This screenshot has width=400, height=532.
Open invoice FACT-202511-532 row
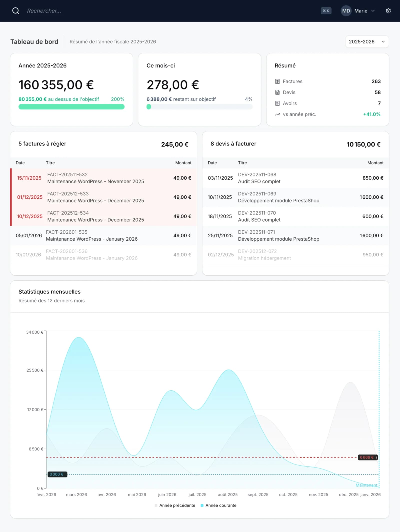103,178
